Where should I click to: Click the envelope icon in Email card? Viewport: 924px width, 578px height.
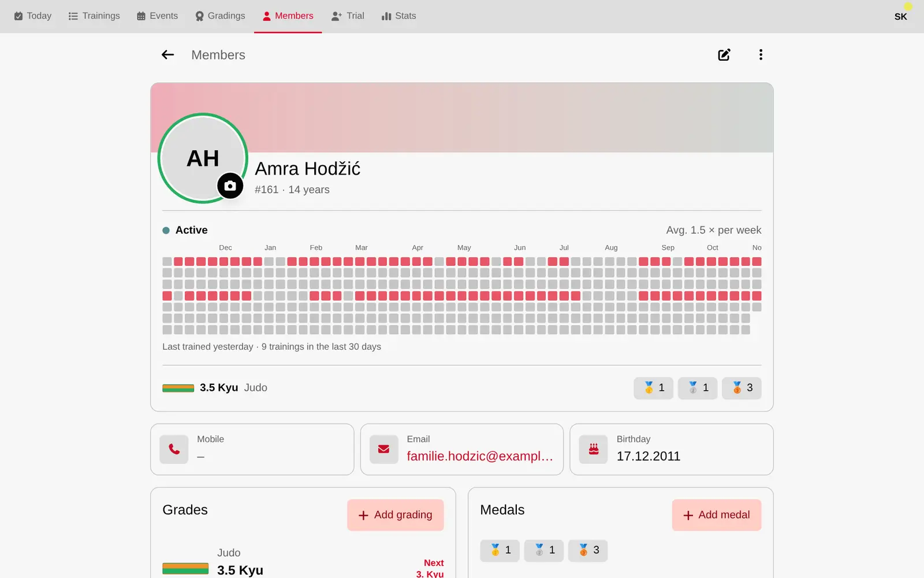[x=384, y=449]
